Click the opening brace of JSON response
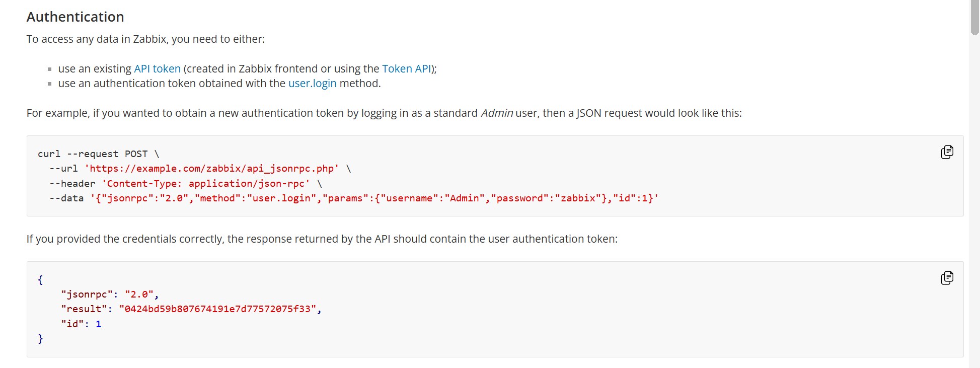The image size is (980, 368). [x=40, y=279]
